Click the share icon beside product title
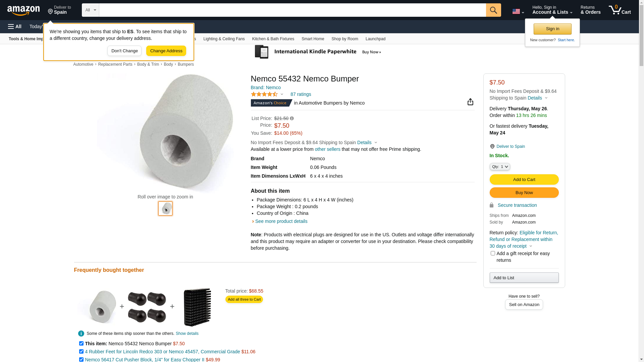The width and height of the screenshot is (644, 362). tap(470, 102)
